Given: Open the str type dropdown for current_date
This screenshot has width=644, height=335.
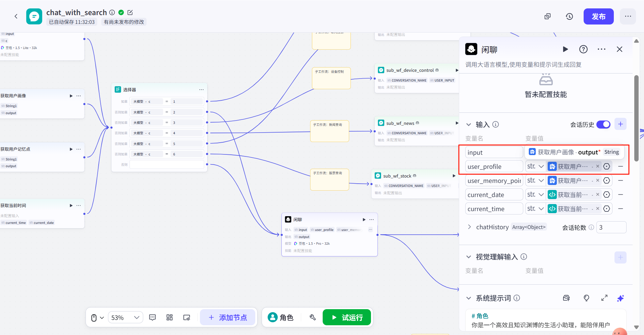Looking at the screenshot, I should point(535,195).
